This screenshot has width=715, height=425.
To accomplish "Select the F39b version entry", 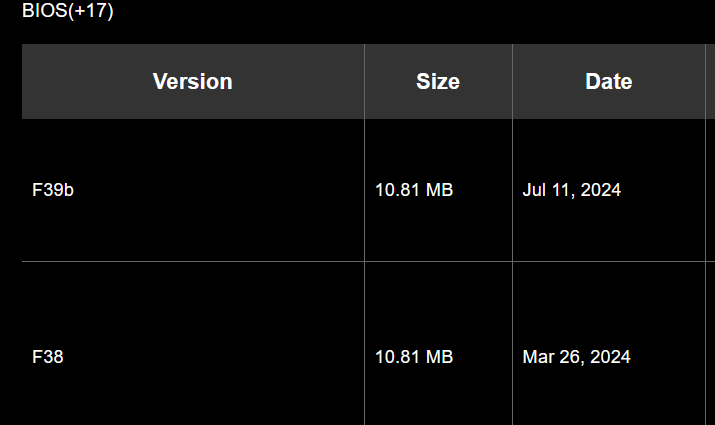I will 53,190.
